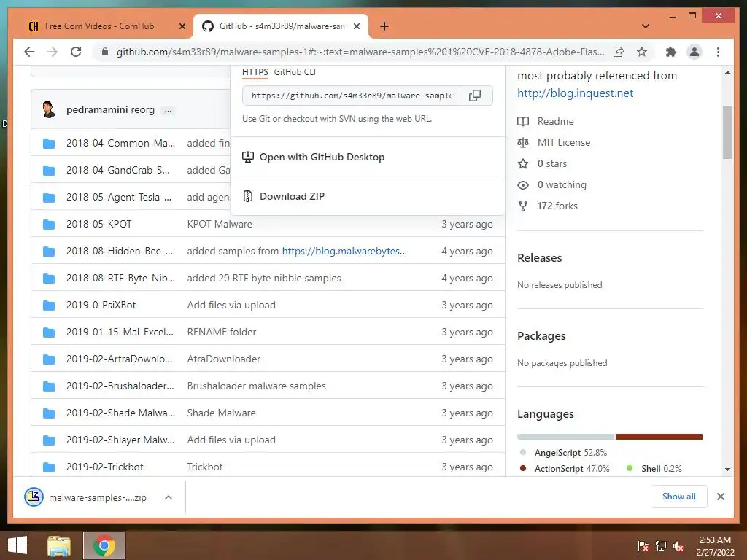Viewport: 747px width, 560px height.
Task: Click the eye icon beside 0 watching
Action: pos(523,184)
